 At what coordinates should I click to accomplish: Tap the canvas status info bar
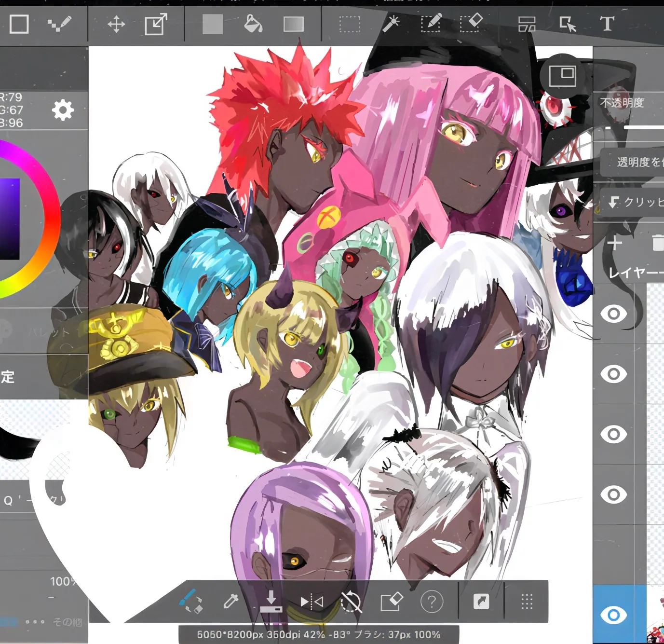(x=319, y=634)
